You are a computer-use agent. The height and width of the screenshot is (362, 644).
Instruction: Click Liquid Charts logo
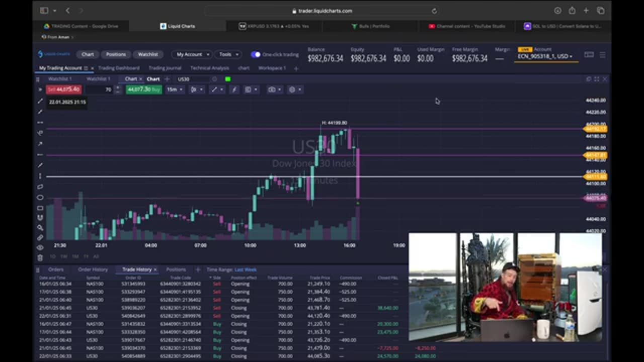click(54, 54)
